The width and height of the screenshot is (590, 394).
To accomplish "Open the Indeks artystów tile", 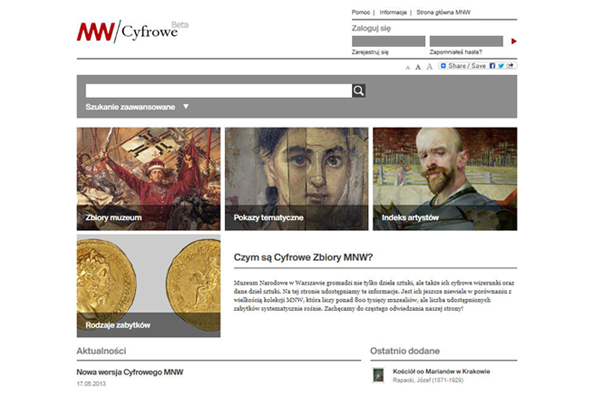I will [x=445, y=179].
